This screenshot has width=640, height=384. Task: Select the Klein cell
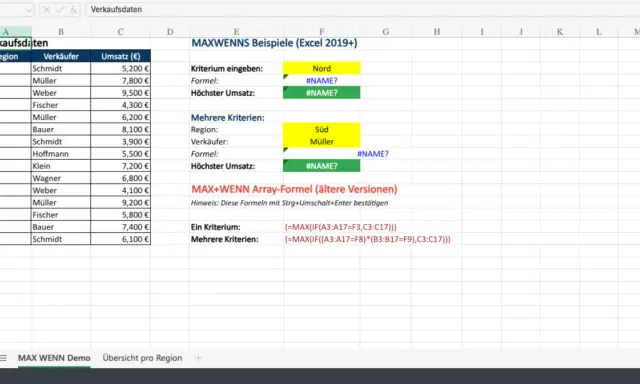point(61,166)
